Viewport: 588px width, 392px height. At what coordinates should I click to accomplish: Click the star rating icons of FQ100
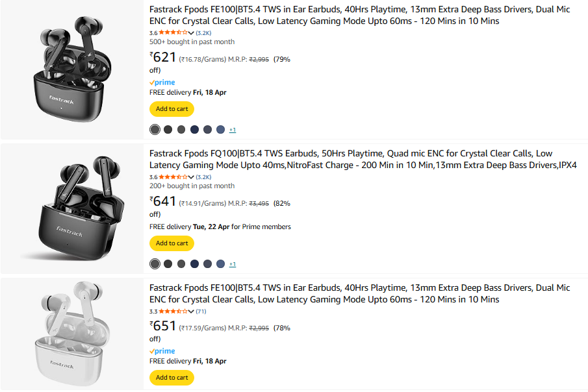pyautogui.click(x=173, y=177)
